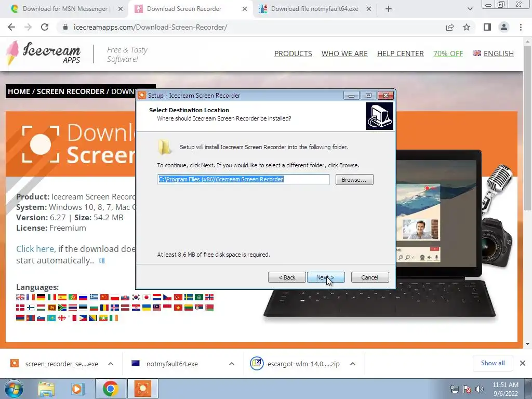Click the setup wizard computer image

pyautogui.click(x=379, y=116)
